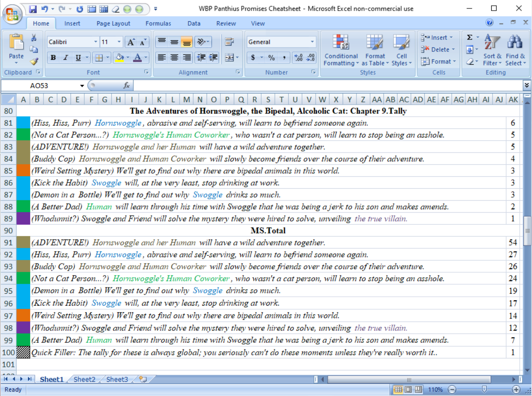Expand the General number format dropdown
532x396 pixels.
[x=313, y=42]
